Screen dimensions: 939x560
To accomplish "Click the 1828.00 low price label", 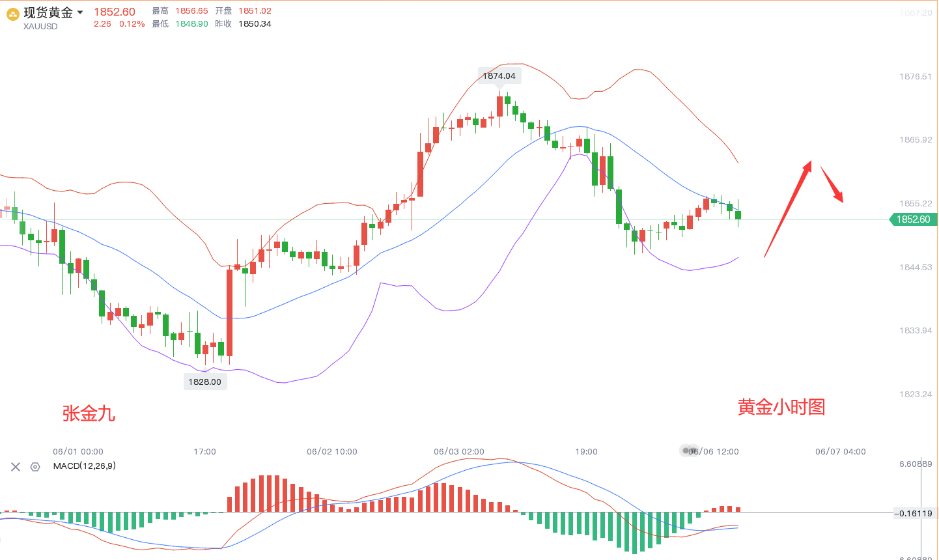I will (x=204, y=382).
